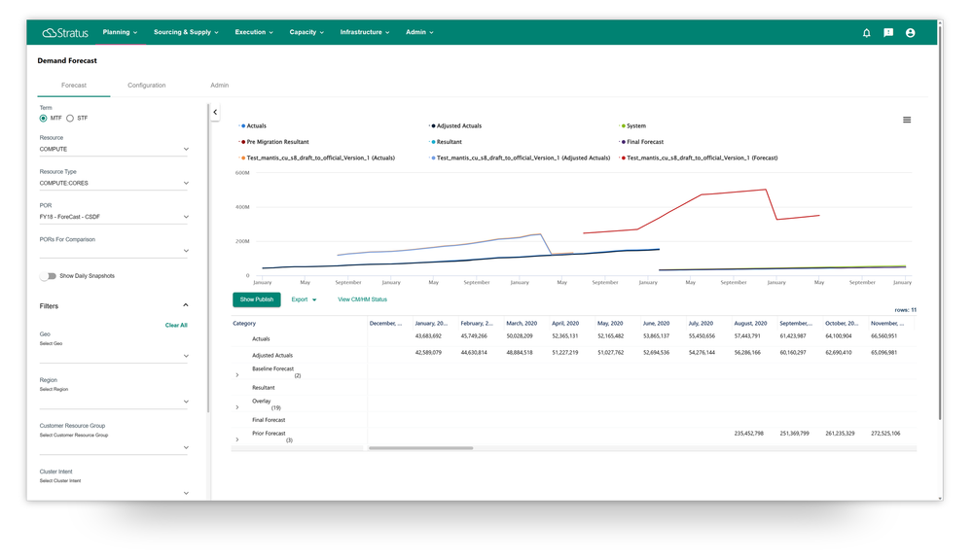Open the Planning menu
The width and height of the screenshot is (973, 560).
click(x=119, y=32)
